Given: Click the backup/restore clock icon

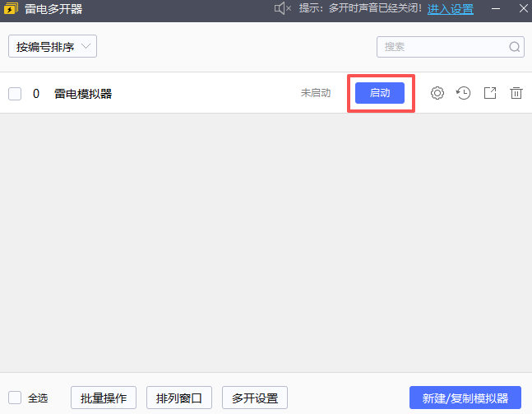Looking at the screenshot, I should click(x=463, y=93).
